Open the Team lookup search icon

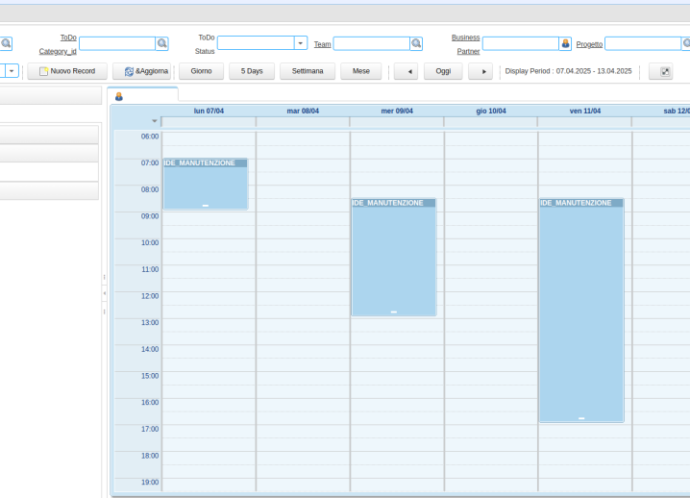[x=416, y=44]
